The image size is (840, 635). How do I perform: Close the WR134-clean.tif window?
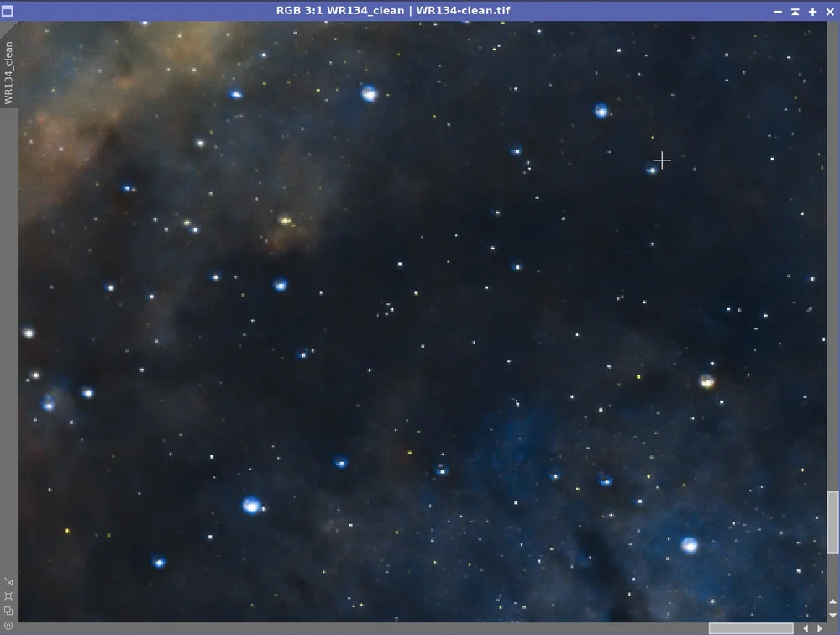[x=830, y=11]
